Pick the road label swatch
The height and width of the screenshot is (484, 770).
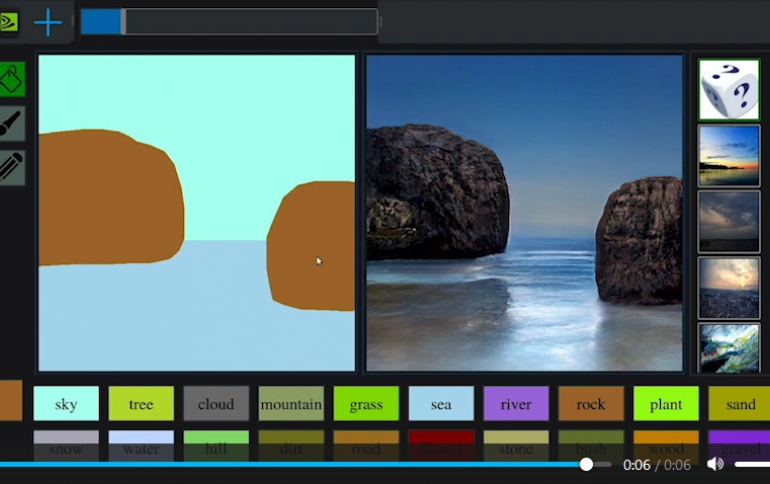tap(366, 445)
